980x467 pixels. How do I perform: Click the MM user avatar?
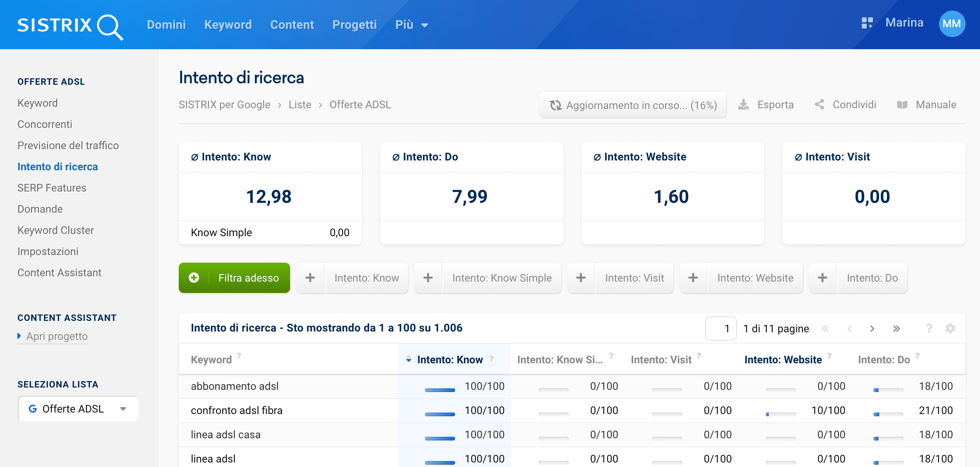pos(952,24)
